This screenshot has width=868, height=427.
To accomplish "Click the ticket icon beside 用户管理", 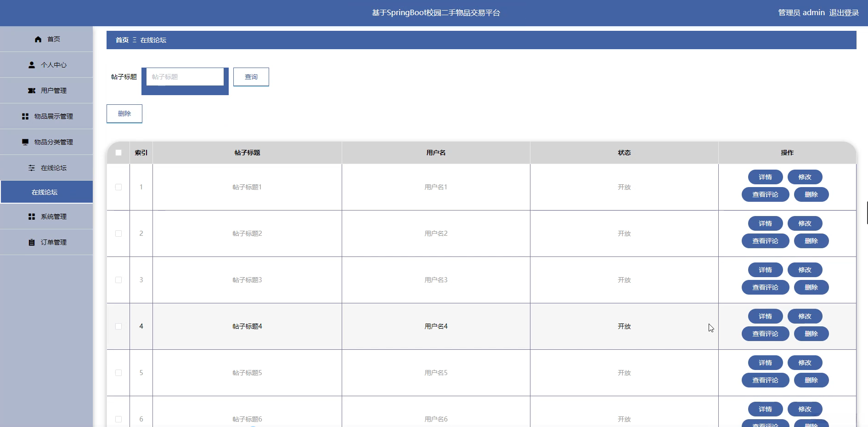I will [32, 91].
